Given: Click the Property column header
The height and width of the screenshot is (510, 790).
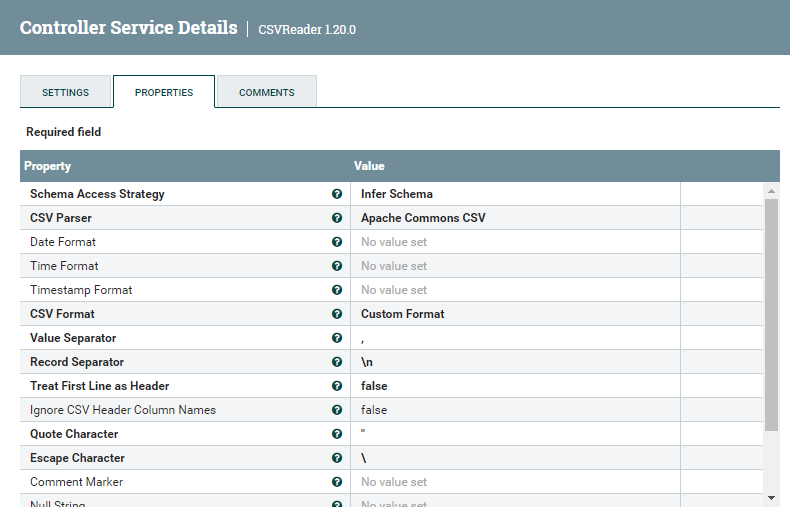Looking at the screenshot, I should coord(48,166).
